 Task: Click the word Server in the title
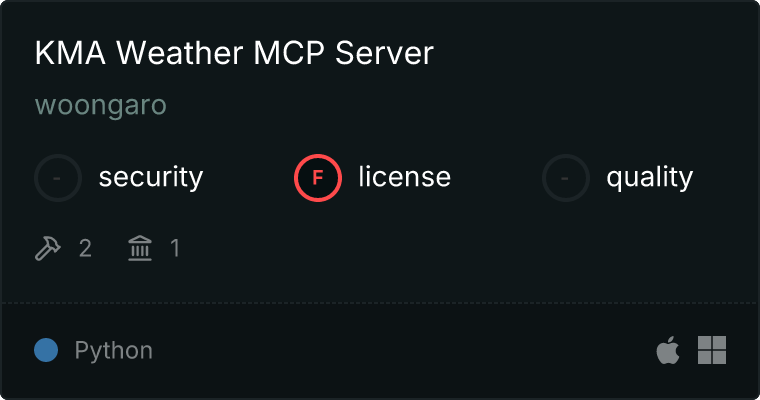click(x=384, y=52)
